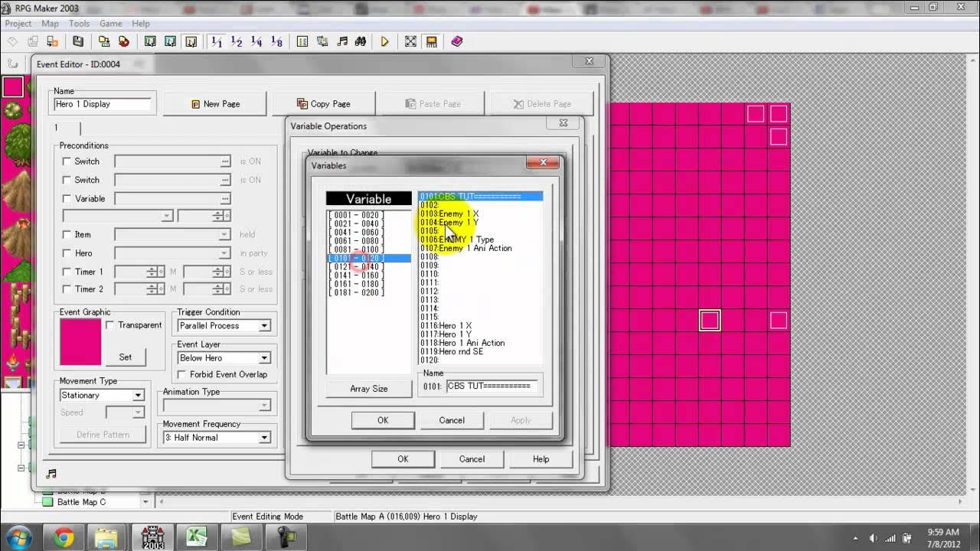Image resolution: width=980 pixels, height=551 pixels.
Task: Click OK in the Variables dialog
Action: click(x=383, y=420)
